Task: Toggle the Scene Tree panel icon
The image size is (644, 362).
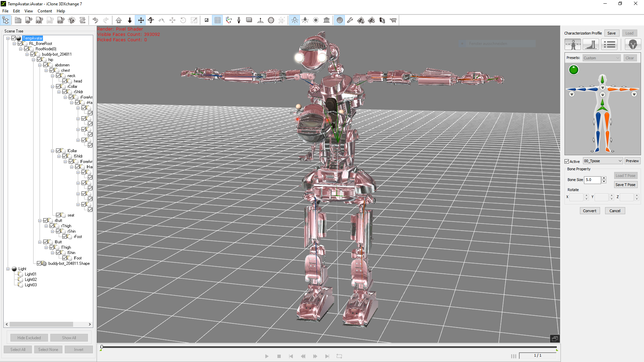Action: click(x=6, y=20)
